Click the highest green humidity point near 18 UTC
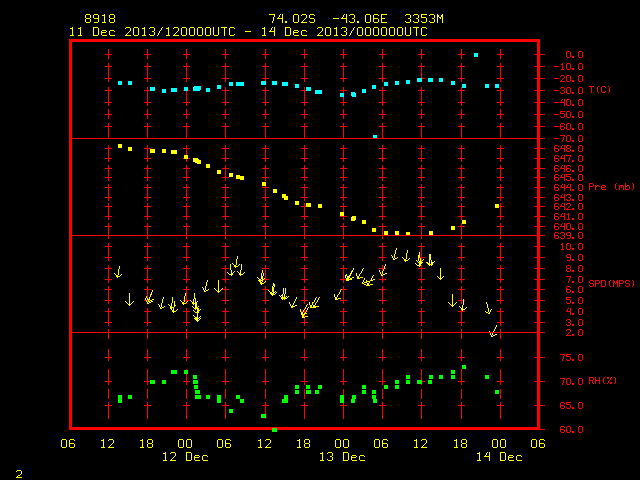The width and height of the screenshot is (640, 480). pos(464,367)
